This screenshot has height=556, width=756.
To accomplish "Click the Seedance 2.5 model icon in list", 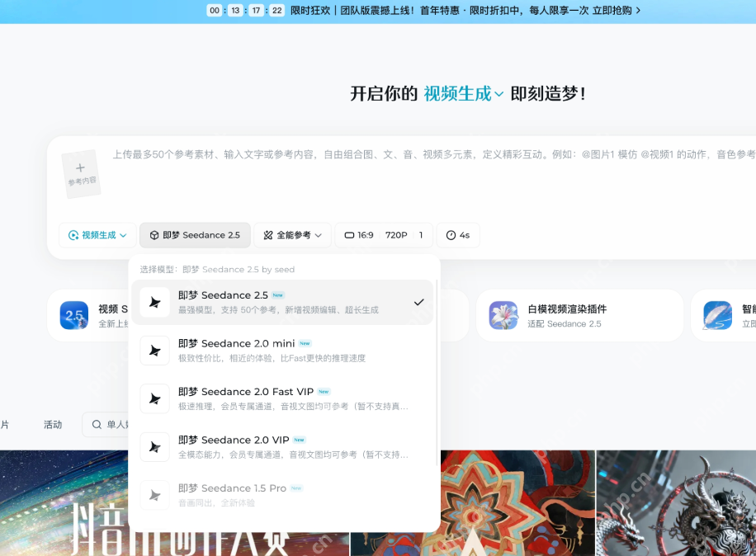I will point(155,302).
